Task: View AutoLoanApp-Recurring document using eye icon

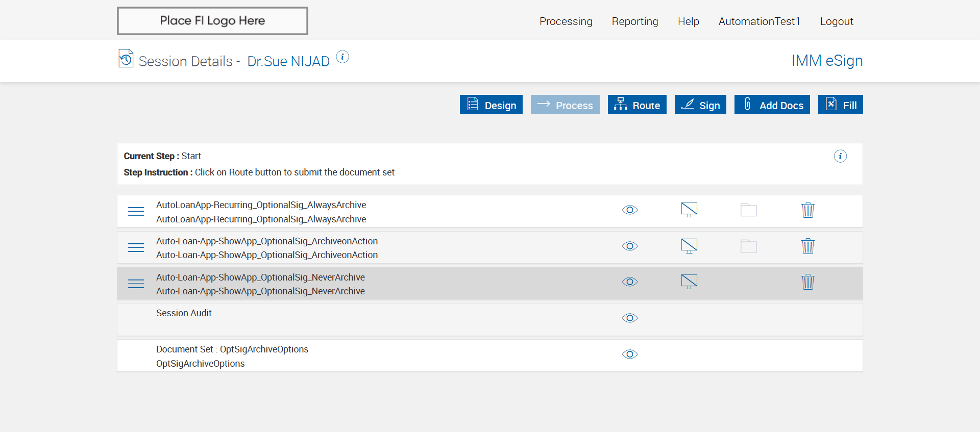Action: click(630, 210)
